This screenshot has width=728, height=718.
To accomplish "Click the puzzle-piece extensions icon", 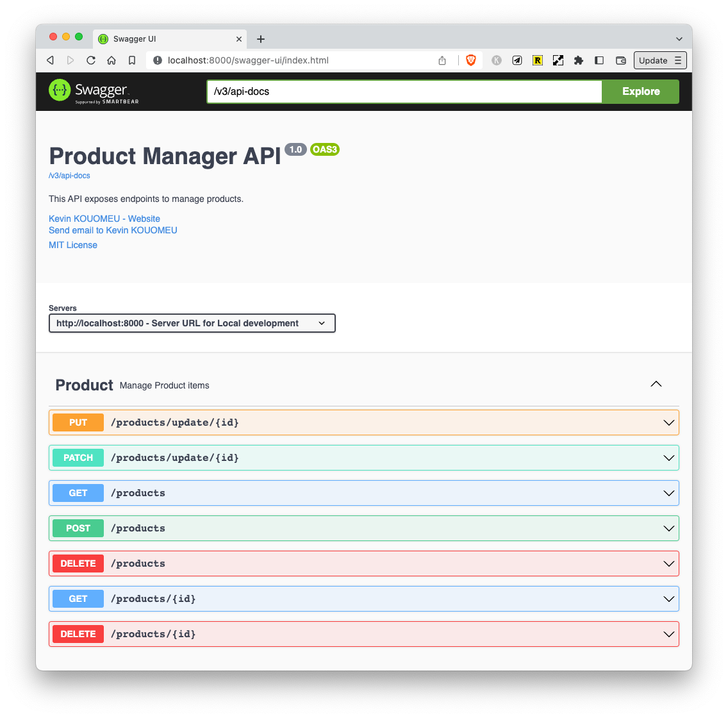I will click(579, 60).
